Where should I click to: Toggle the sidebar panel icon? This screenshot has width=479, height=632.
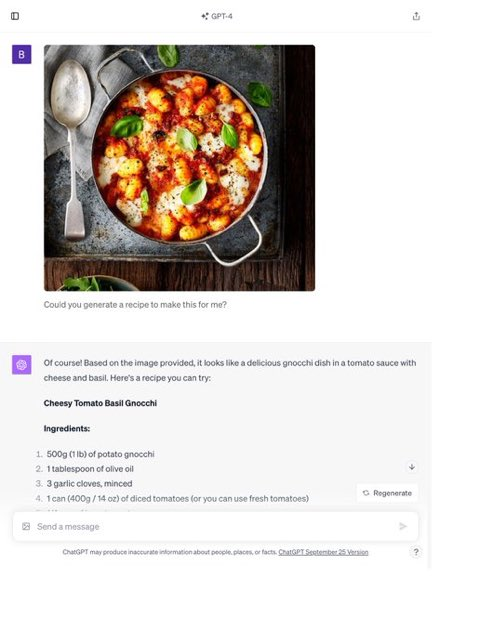point(15,16)
